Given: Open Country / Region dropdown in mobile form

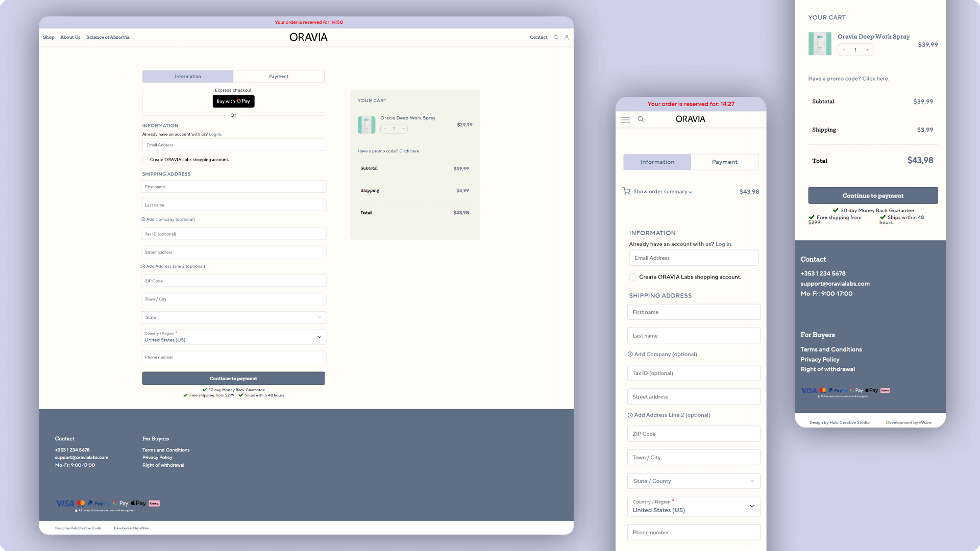Looking at the screenshot, I should 694,507.
